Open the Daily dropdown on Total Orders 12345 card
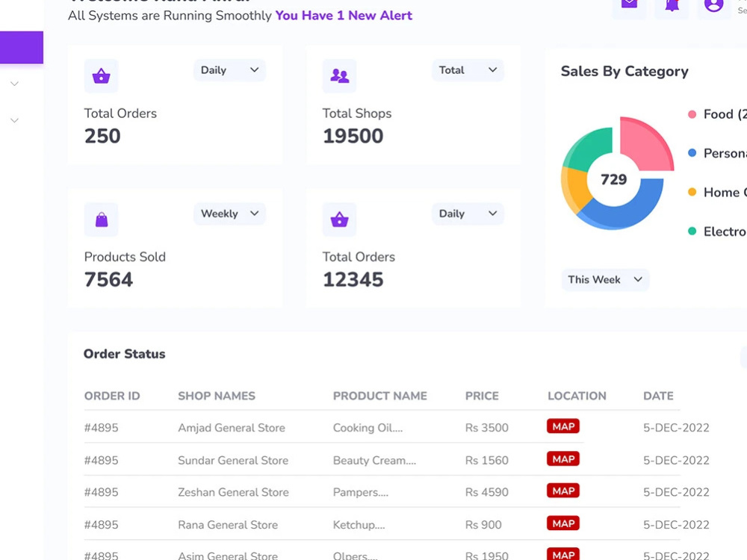Image resolution: width=747 pixels, height=560 pixels. coord(468,214)
